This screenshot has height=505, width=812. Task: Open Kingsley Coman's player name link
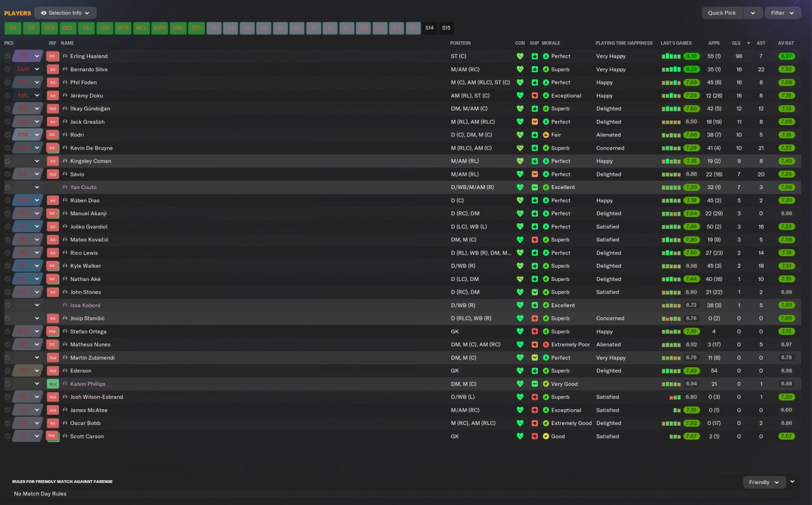pyautogui.click(x=91, y=161)
